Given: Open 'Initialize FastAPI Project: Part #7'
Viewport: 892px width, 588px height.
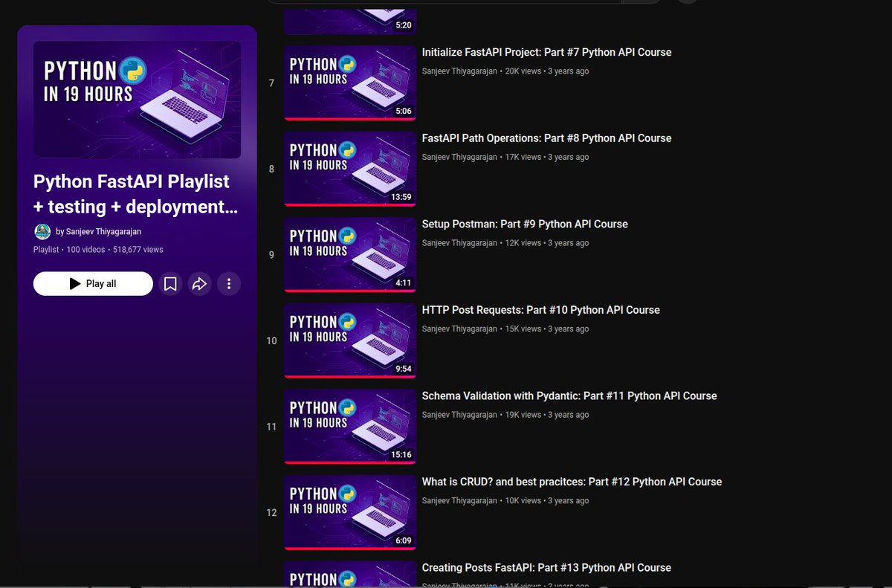Looking at the screenshot, I should [x=546, y=52].
